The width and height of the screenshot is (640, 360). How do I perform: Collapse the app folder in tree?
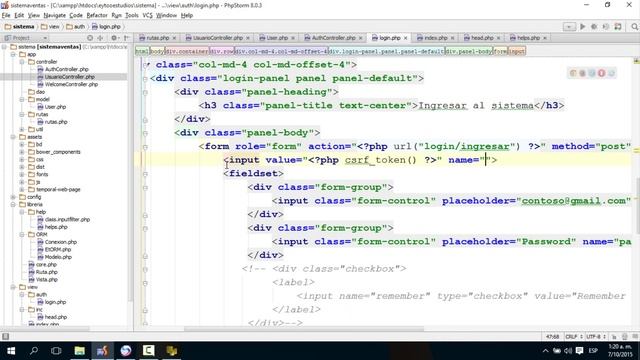point(13,54)
